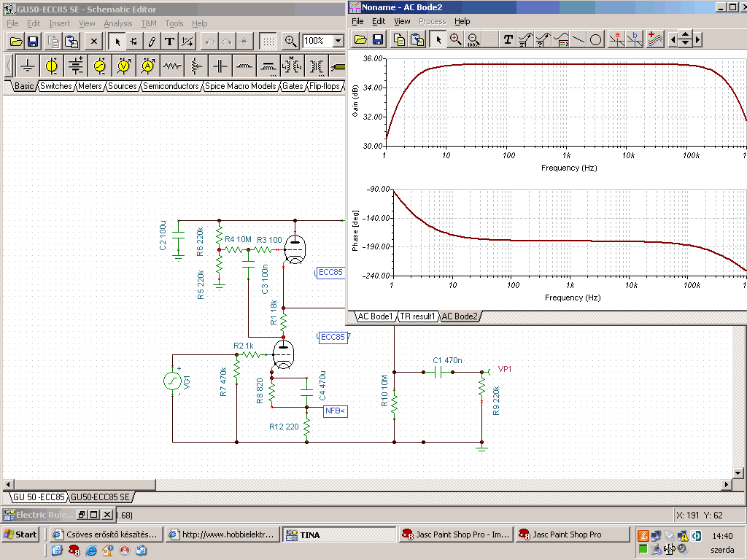Switch to the Semiconductors component tab
Image resolution: width=747 pixels, height=560 pixels.
[x=171, y=86]
